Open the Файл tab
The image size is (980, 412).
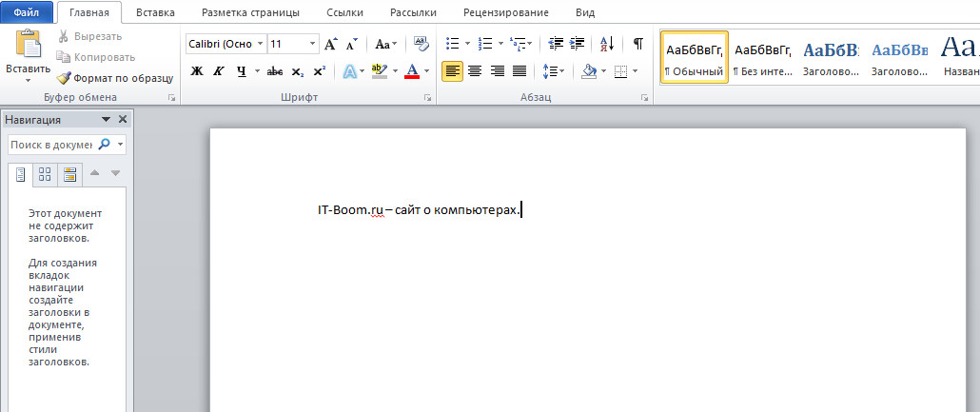(x=27, y=11)
